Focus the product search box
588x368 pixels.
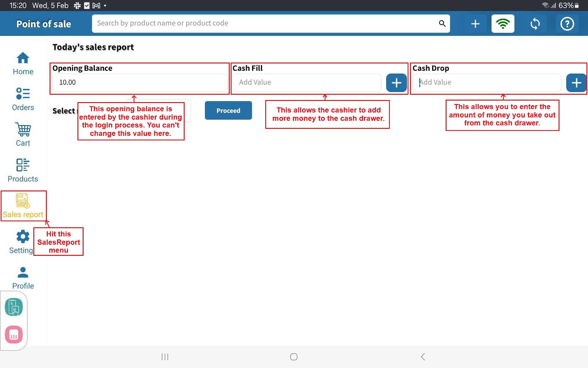click(265, 24)
